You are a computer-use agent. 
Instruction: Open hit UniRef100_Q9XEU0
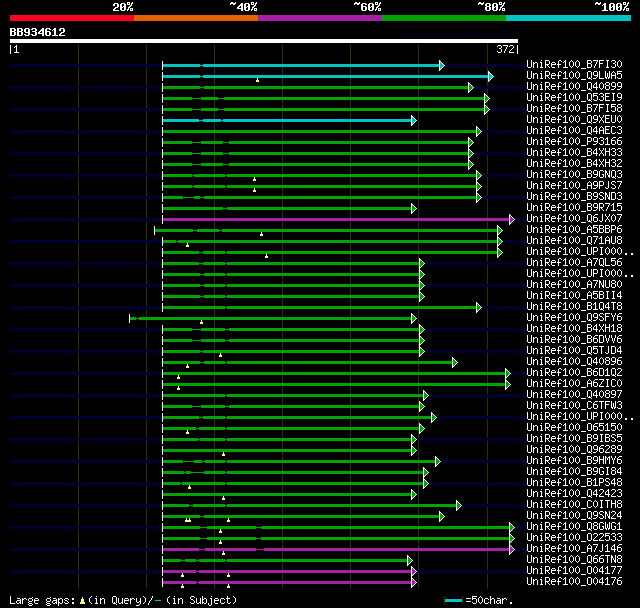point(574,120)
